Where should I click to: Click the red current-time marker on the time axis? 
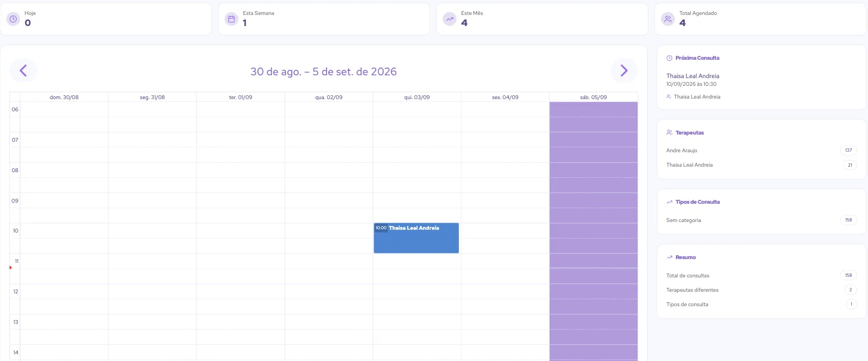click(x=11, y=267)
